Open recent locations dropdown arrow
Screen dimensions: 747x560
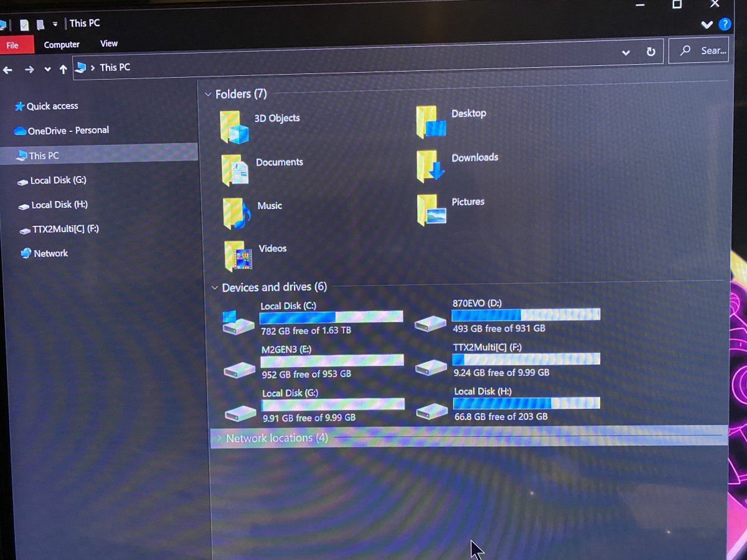(x=47, y=70)
